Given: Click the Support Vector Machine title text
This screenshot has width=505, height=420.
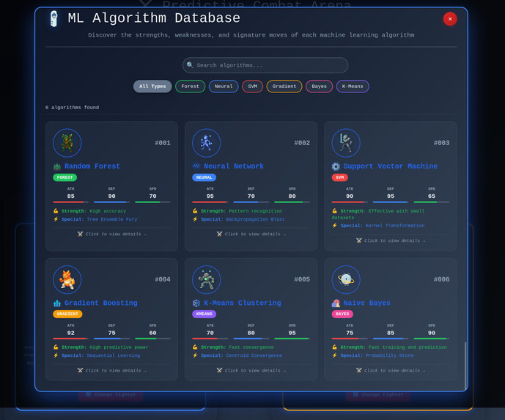Looking at the screenshot, I should (x=391, y=166).
